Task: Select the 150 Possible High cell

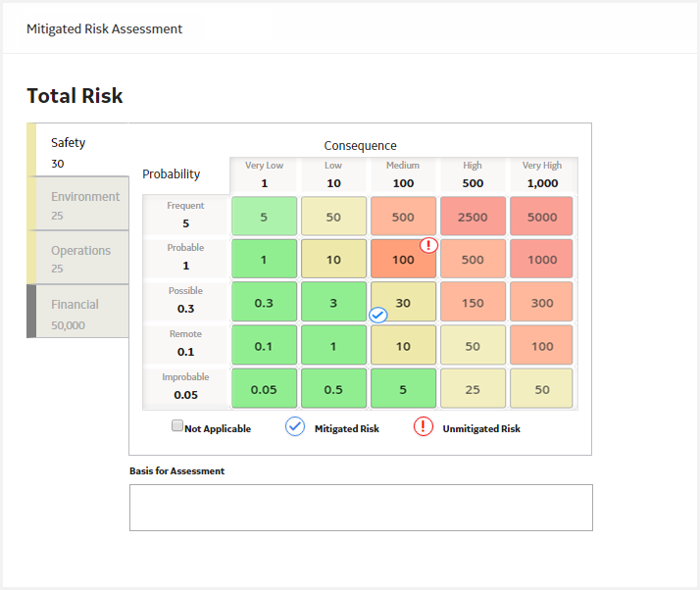Action: pyautogui.click(x=473, y=302)
